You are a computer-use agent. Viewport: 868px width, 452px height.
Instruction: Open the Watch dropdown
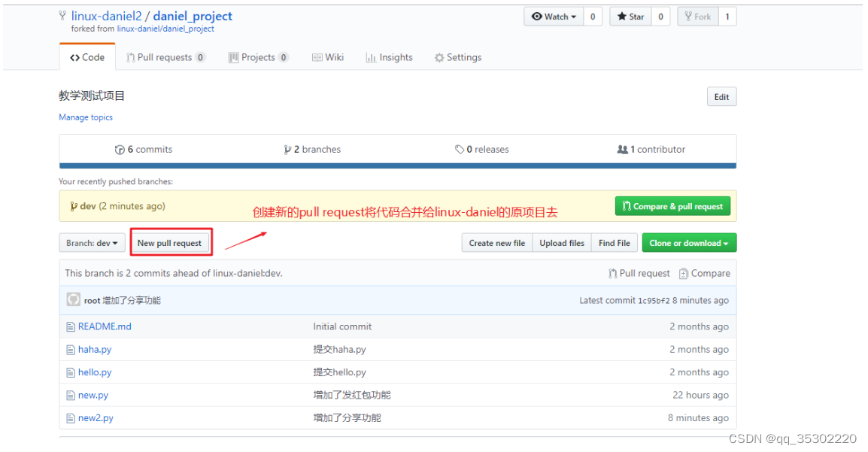coord(554,17)
